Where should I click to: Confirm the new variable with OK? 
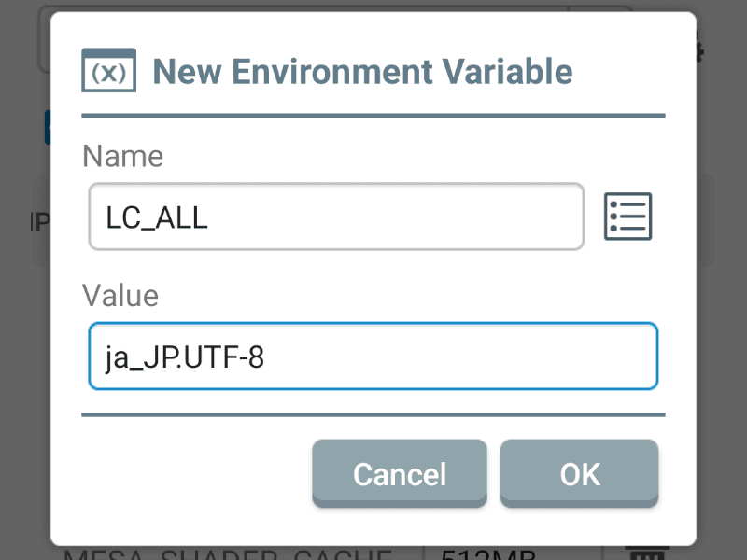tap(579, 473)
